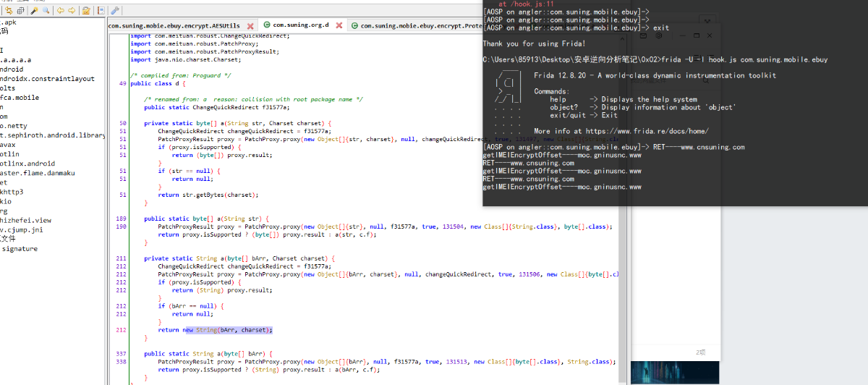Open class search magnifier icon
The height and width of the screenshot is (385, 868).
tap(46, 10)
